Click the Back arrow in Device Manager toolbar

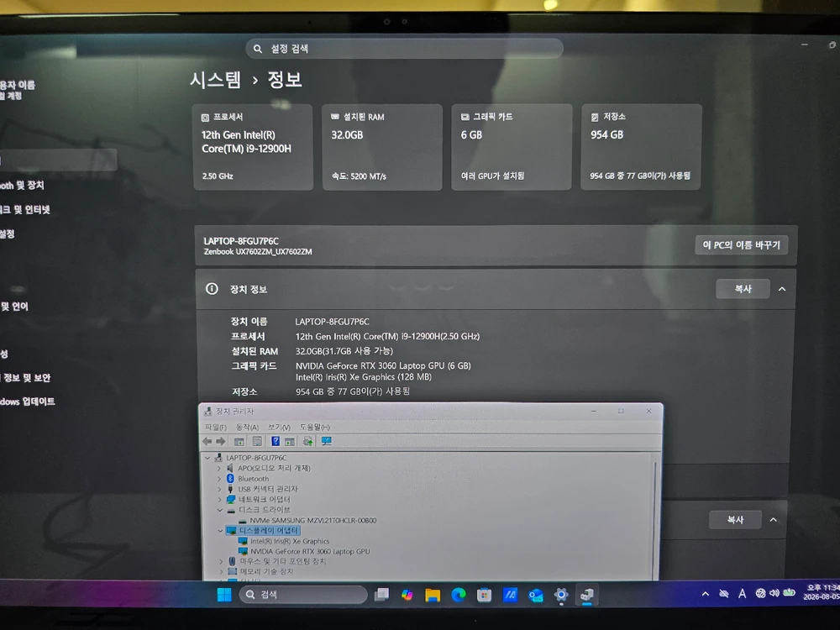pyautogui.click(x=207, y=442)
